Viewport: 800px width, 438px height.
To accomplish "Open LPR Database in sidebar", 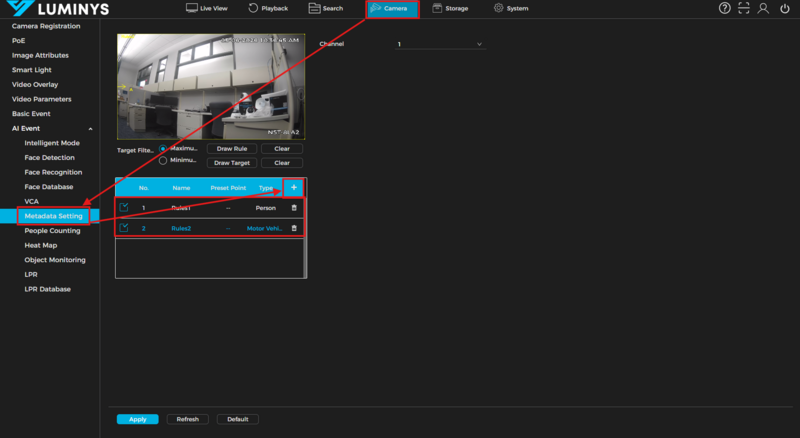I will (x=47, y=289).
